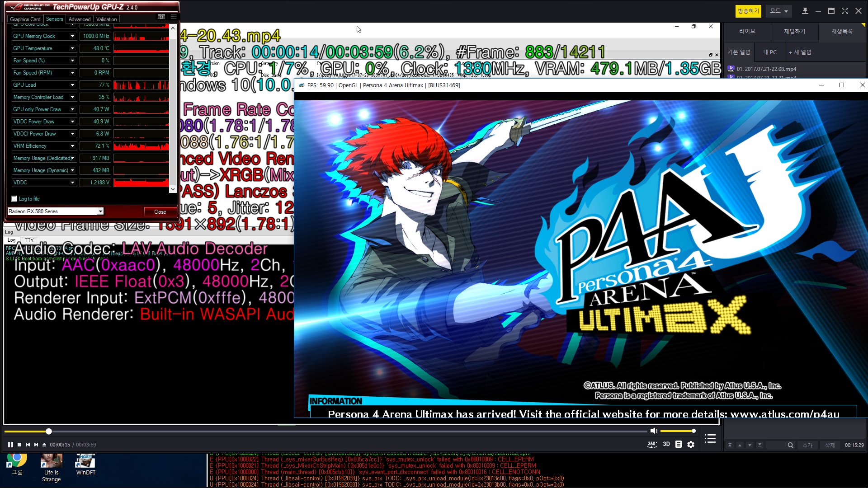This screenshot has width=868, height=488.
Task: Open the 모드 dropdown in the broadcast panel
Action: [778, 10]
